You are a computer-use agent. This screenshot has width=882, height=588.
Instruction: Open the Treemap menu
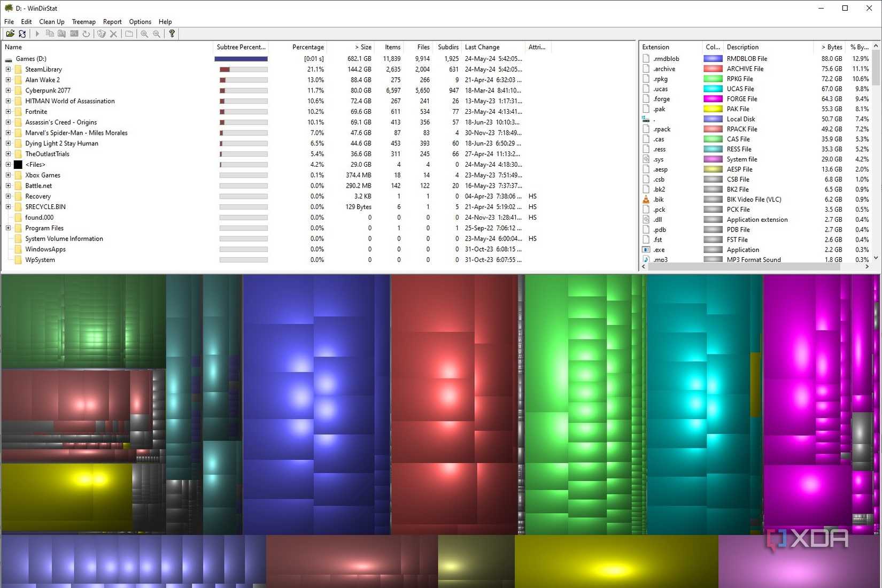point(84,22)
